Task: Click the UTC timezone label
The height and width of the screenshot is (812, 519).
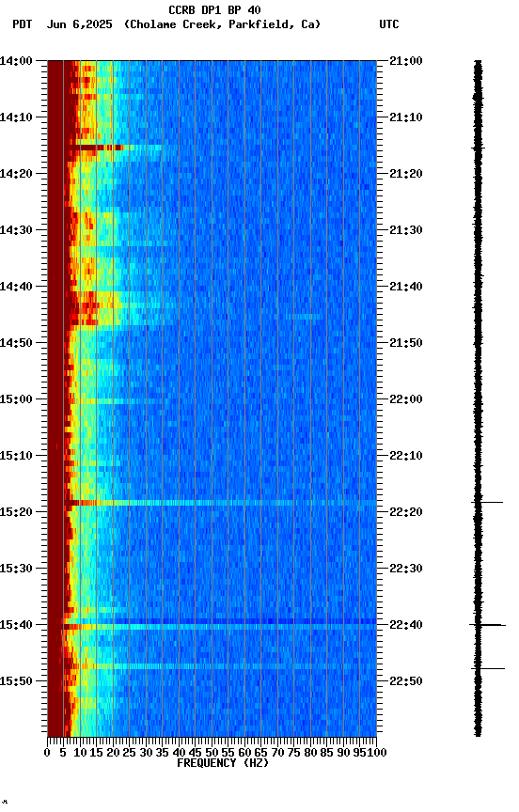Action: click(389, 24)
